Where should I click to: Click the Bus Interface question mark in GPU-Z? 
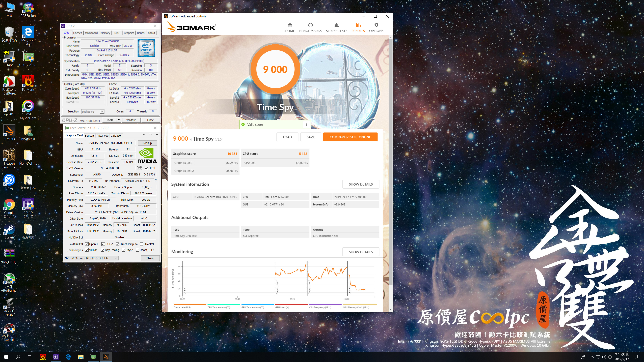pyautogui.click(x=156, y=181)
